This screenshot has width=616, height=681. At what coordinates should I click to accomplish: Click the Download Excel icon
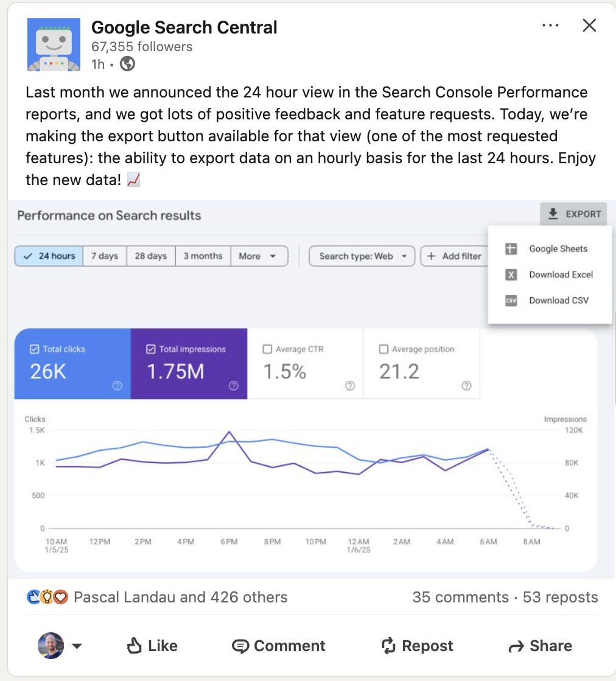pyautogui.click(x=510, y=274)
